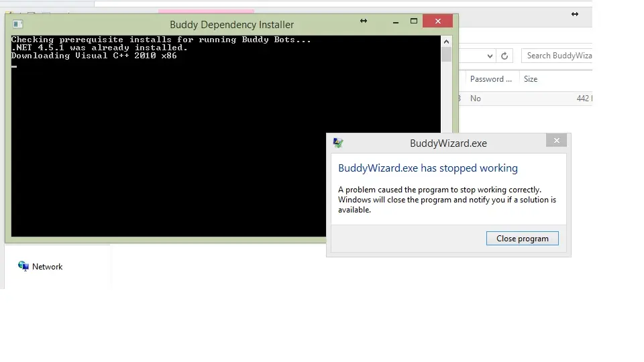Maximize the Buddy Dependency Installer window

click(414, 21)
